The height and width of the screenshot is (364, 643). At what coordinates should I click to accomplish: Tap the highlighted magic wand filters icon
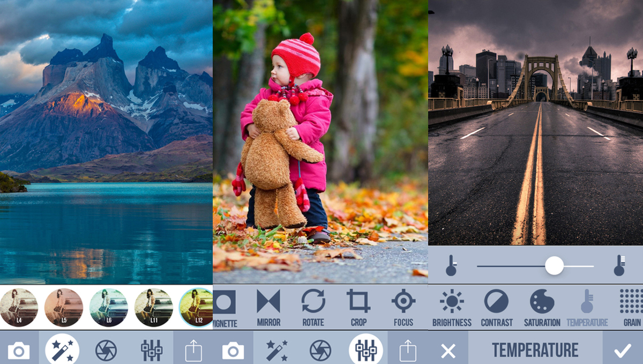click(62, 351)
